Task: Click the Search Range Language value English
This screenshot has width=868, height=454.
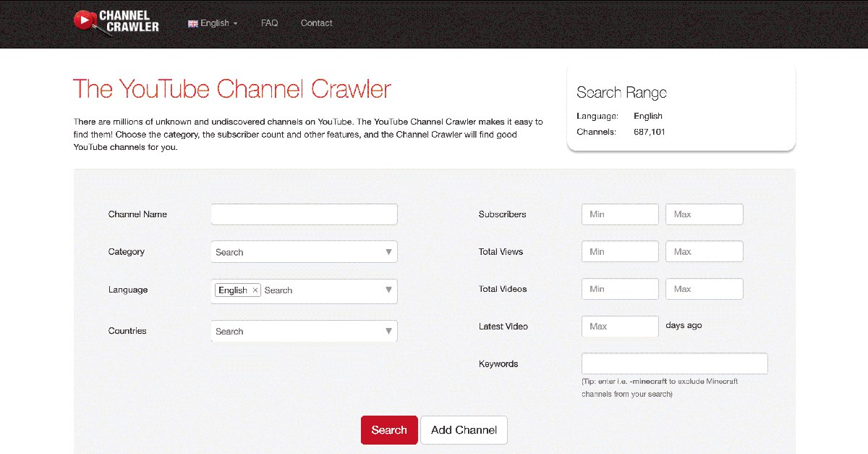Action: (x=648, y=116)
